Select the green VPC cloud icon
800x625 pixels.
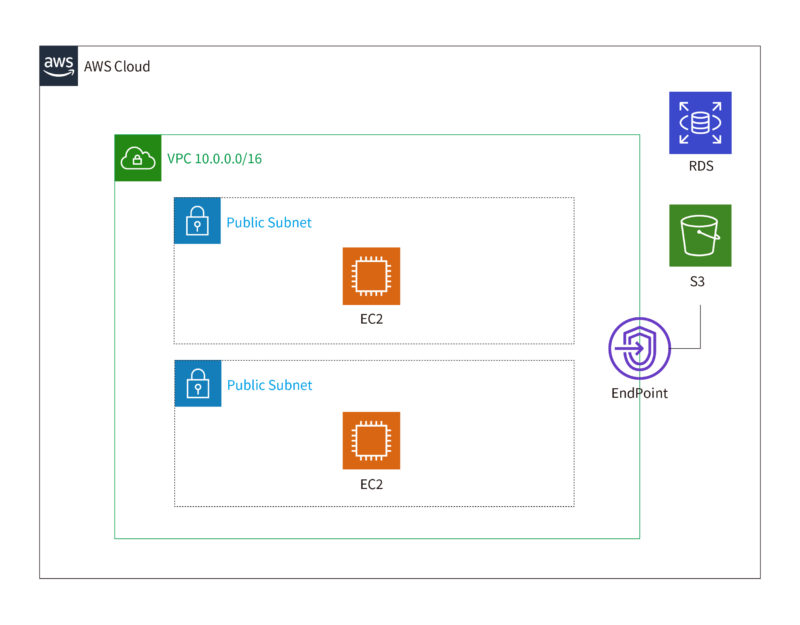[x=138, y=158]
